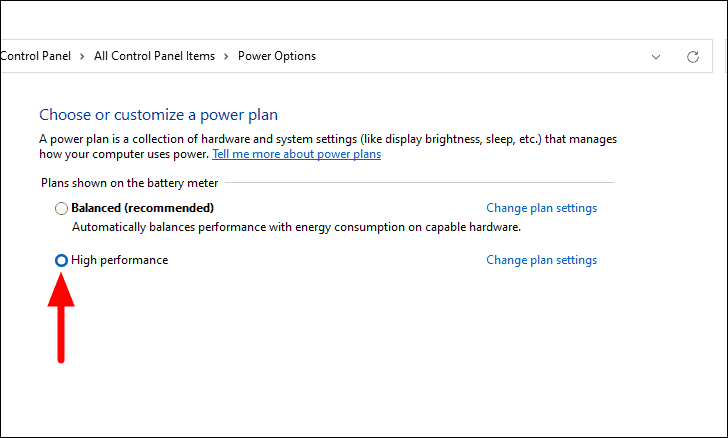Click the Balanced (recommended) plan label
728x438 pixels.
143,208
